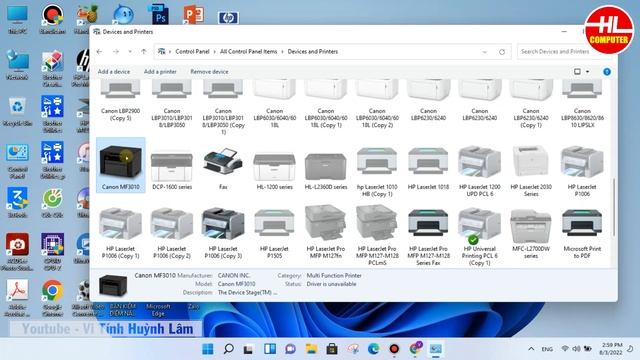Open PowerPoint desktop shortcut
640x360 pixels.
point(193,14)
